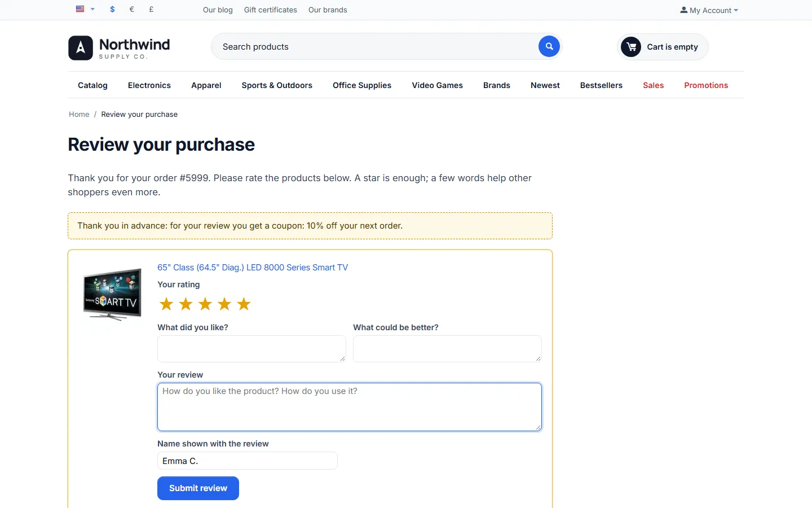
Task: Rate the TV four stars
Action: click(x=224, y=304)
